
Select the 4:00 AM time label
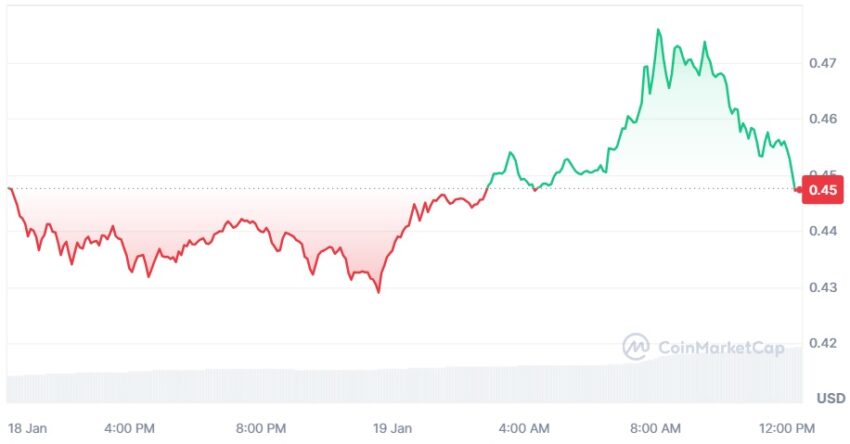pyautogui.click(x=524, y=428)
